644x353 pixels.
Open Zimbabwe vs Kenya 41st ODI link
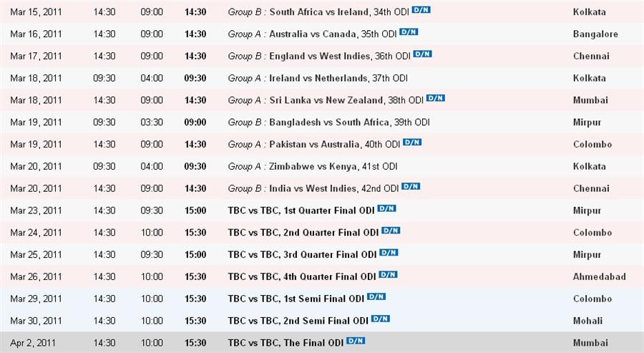pos(333,166)
